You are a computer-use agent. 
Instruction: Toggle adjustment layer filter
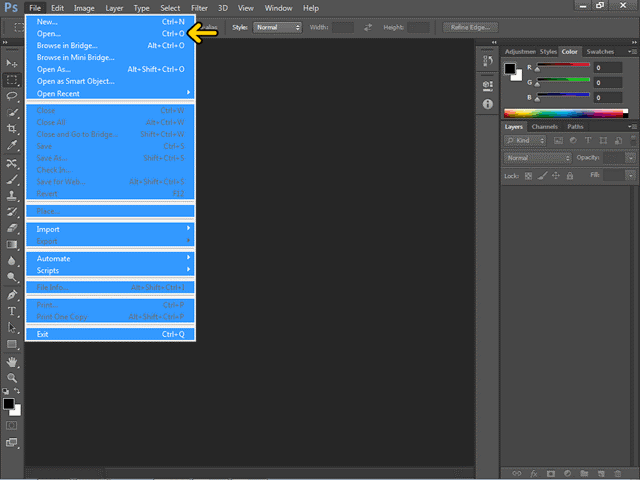point(573,141)
